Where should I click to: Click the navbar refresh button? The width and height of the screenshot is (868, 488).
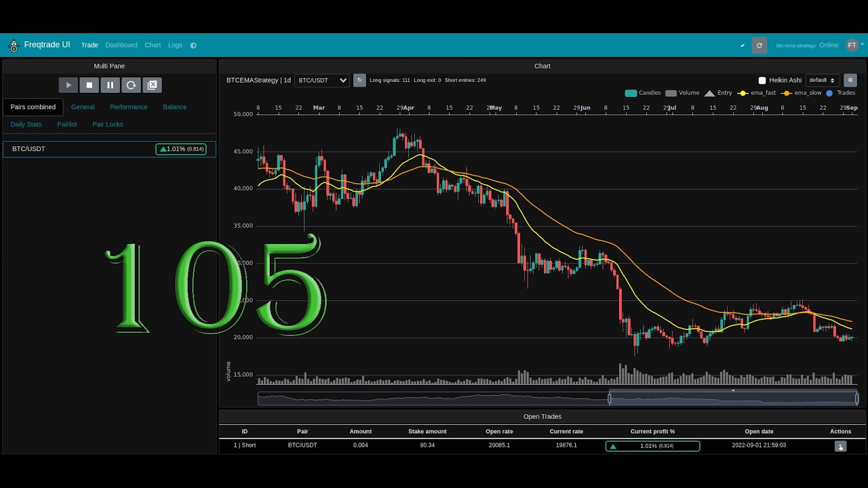pos(759,45)
